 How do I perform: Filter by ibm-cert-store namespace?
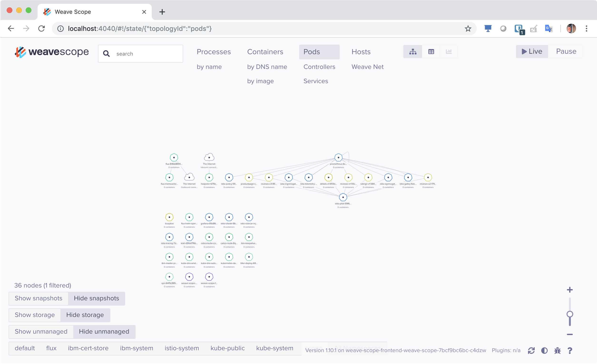point(88,348)
